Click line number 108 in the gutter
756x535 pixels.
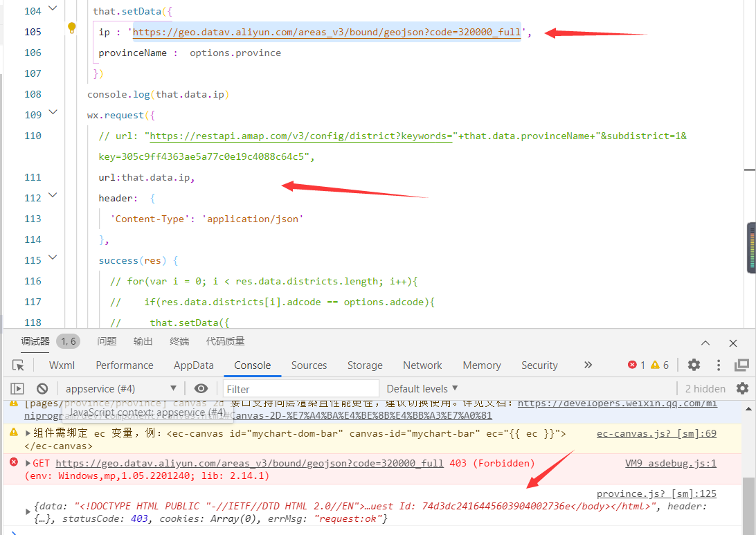click(33, 94)
